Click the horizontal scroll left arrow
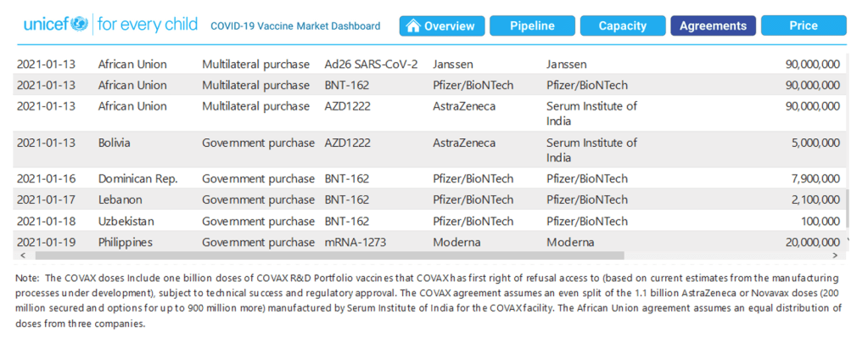 [x=21, y=255]
